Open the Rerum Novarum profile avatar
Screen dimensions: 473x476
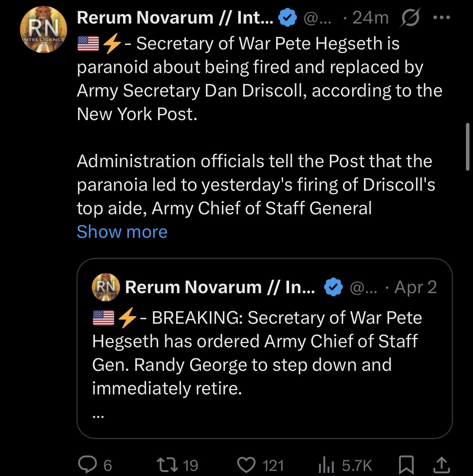tap(43, 29)
